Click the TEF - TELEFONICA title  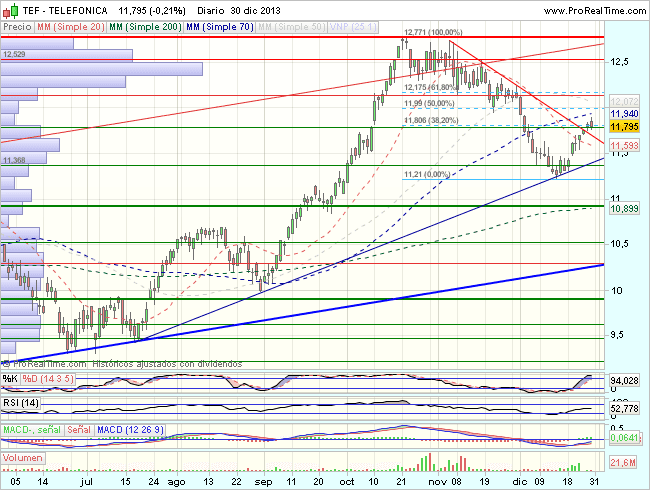coord(65,10)
